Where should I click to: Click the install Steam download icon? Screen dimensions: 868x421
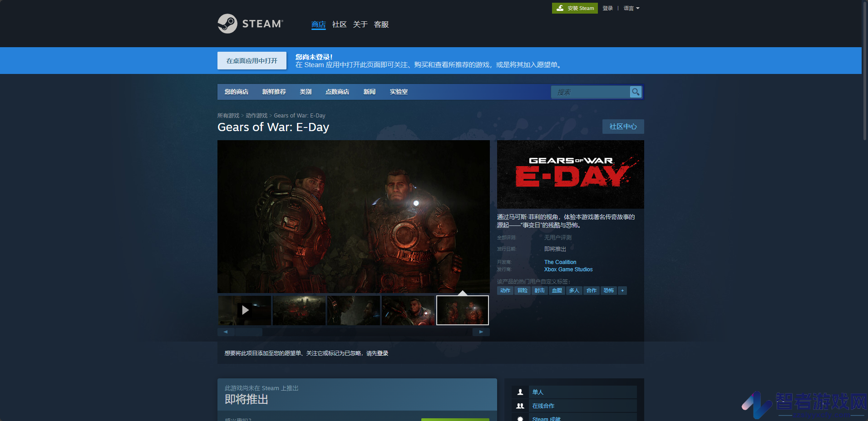560,8
